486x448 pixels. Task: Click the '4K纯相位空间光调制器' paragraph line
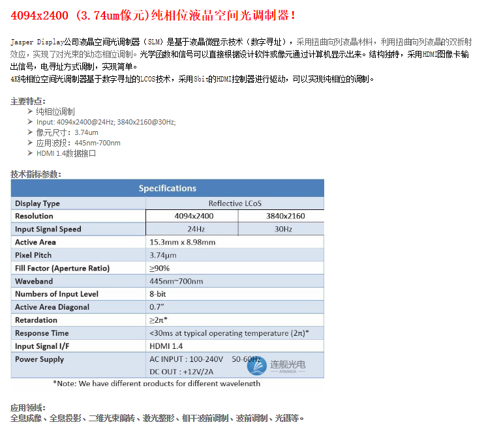tap(192, 79)
